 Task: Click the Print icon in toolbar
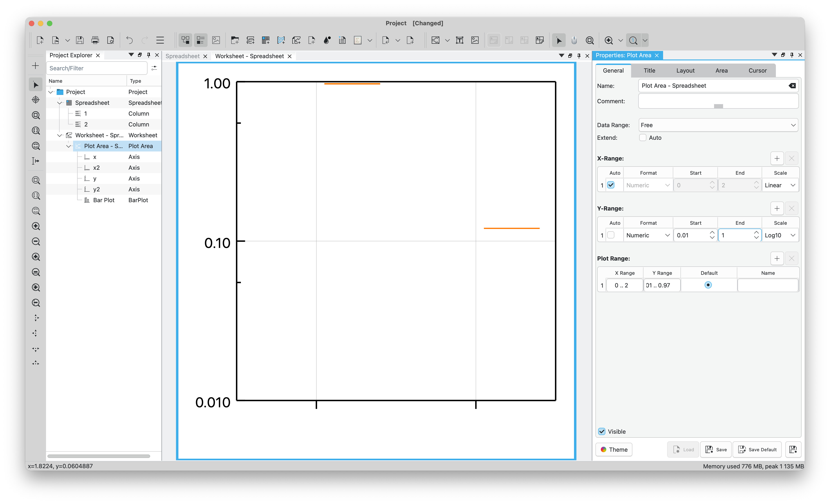[95, 40]
